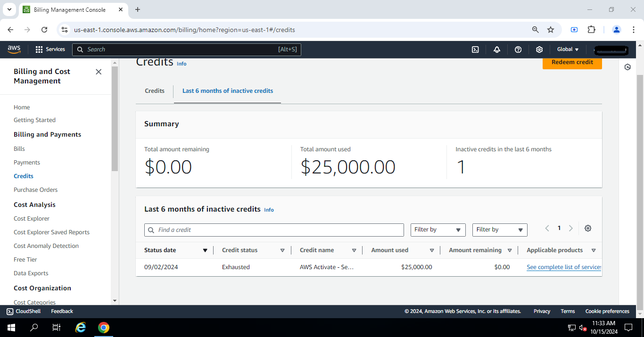644x337 pixels.
Task: Open Windows notification center
Action: (628, 328)
